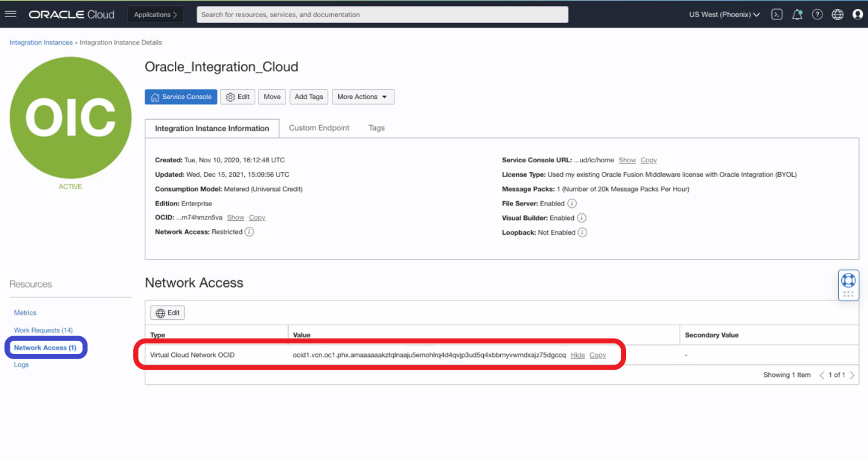Show Network Access info tooltip icon
868x459 pixels.
coord(249,232)
